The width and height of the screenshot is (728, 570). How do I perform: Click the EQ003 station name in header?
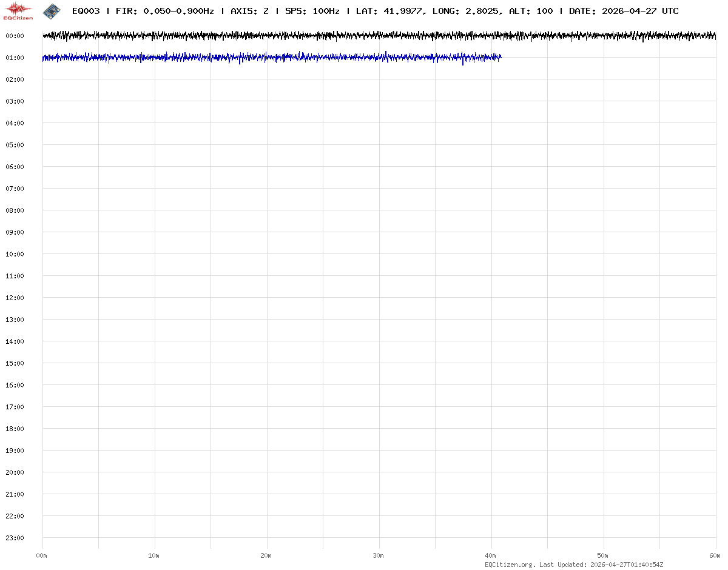click(x=86, y=12)
